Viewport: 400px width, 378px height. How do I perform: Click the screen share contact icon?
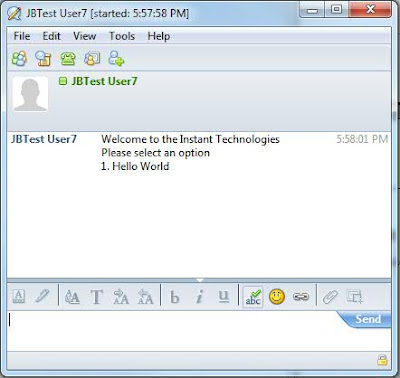[x=92, y=59]
